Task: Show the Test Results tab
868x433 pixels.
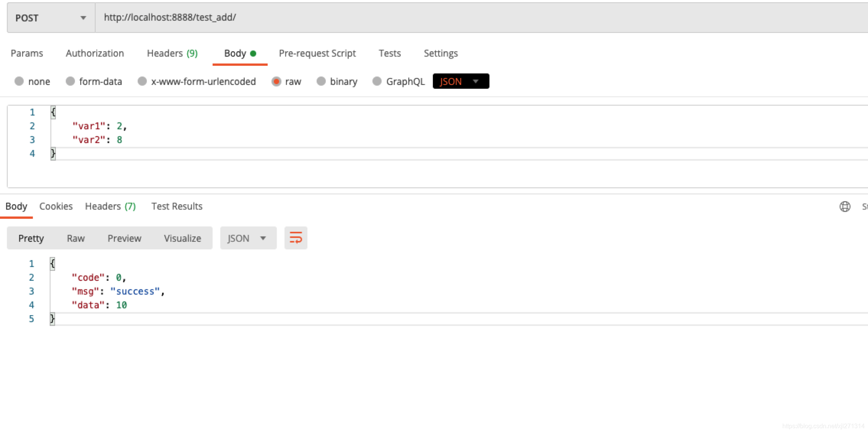Action: tap(177, 206)
